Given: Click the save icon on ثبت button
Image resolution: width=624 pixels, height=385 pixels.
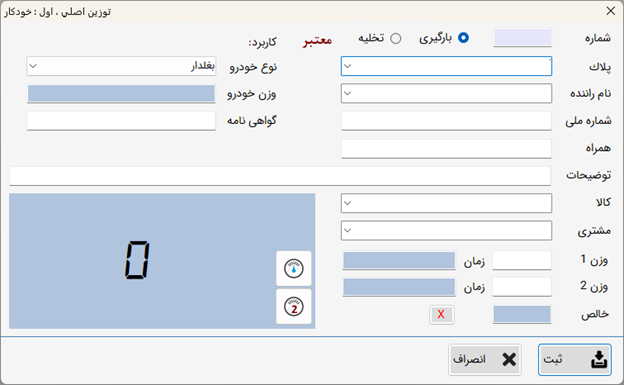Looking at the screenshot, I should coord(599,360).
